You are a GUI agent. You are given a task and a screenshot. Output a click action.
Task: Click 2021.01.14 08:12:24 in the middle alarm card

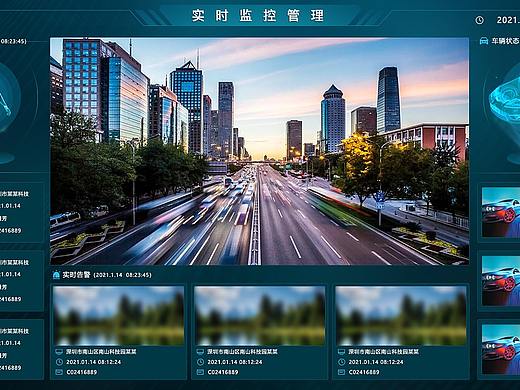(235, 362)
